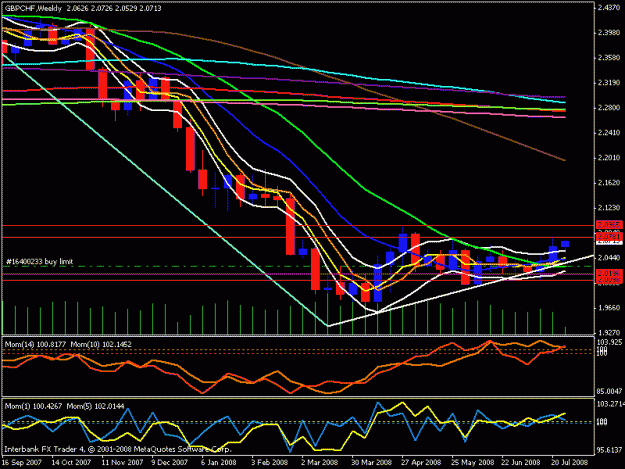
Task: Click the '22 Jun 2008' date label
Action: (521, 462)
